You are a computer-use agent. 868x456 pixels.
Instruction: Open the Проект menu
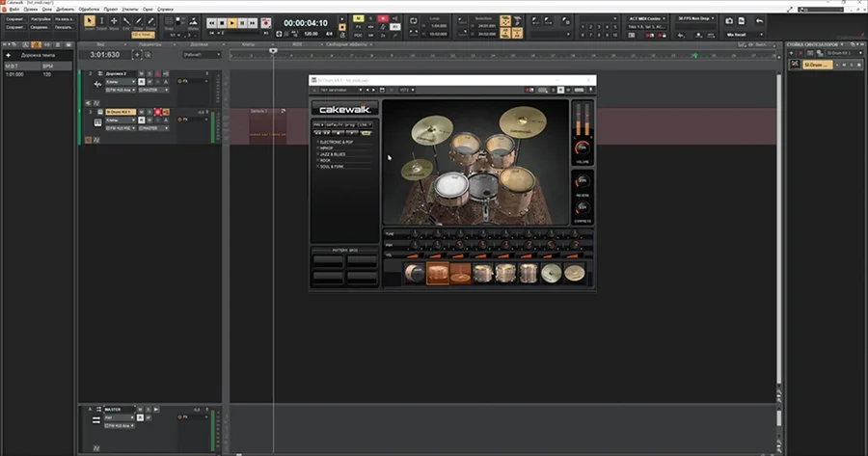click(x=111, y=10)
